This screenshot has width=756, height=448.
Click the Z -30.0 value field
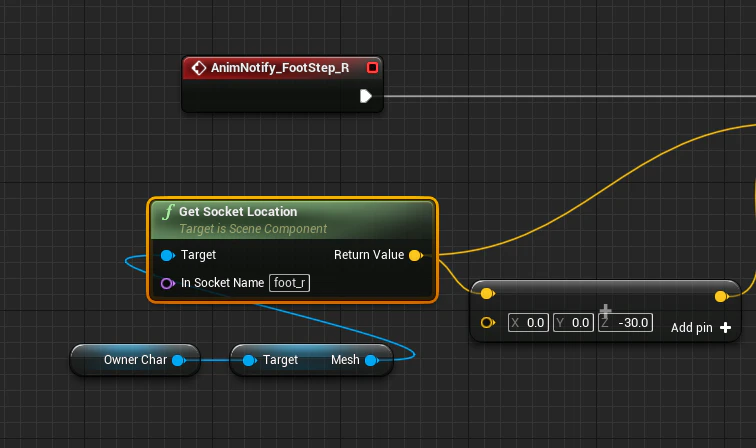(625, 323)
